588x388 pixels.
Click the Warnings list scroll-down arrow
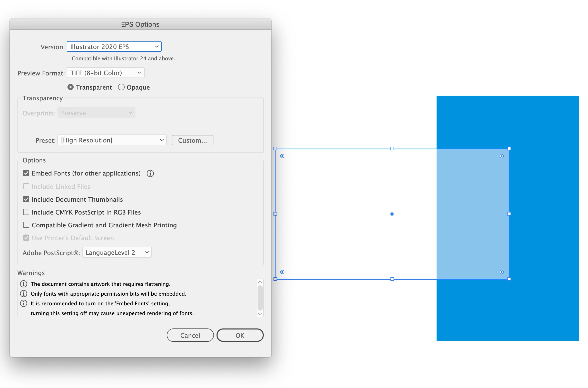point(260,314)
